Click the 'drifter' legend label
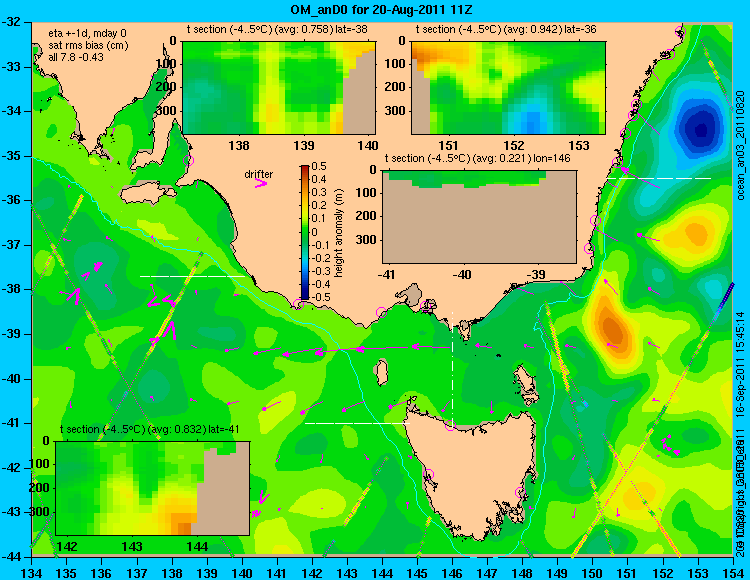The image size is (750, 580). coord(259,175)
